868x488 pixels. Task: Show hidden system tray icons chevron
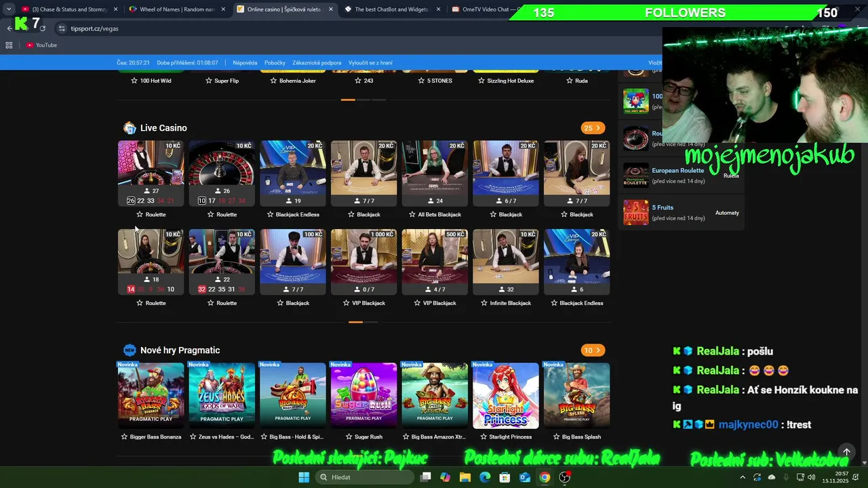(743, 477)
